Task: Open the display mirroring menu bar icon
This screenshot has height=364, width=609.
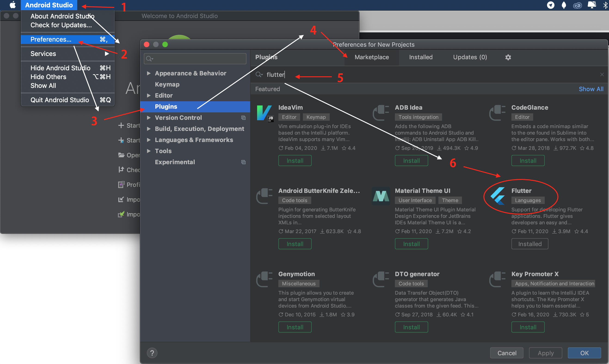Action: click(x=592, y=5)
